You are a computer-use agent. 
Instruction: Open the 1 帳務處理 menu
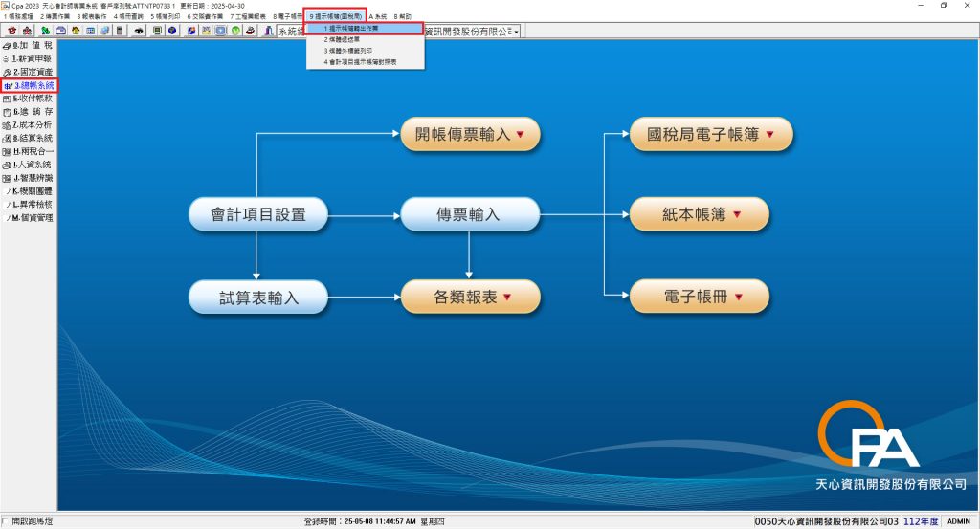coord(19,16)
